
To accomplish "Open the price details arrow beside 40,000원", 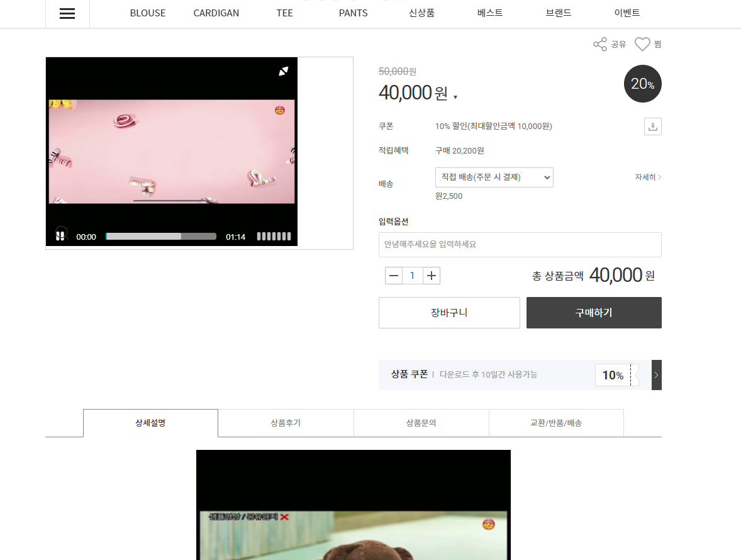I will tap(455, 98).
